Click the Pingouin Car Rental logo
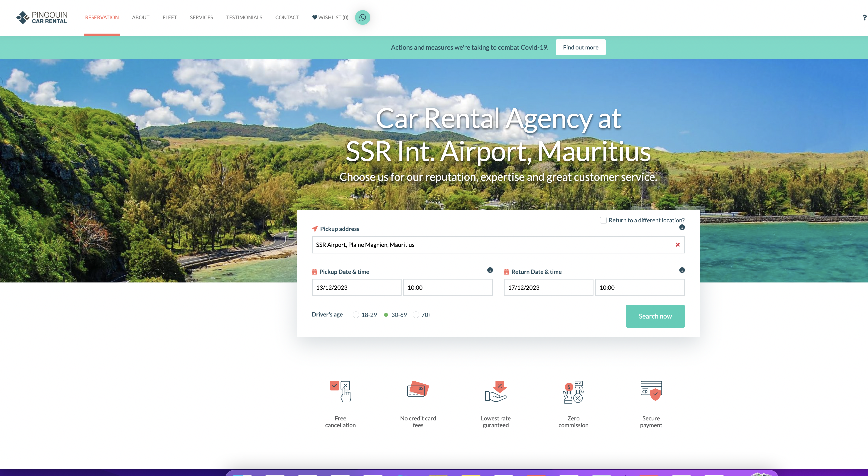 [x=42, y=17]
